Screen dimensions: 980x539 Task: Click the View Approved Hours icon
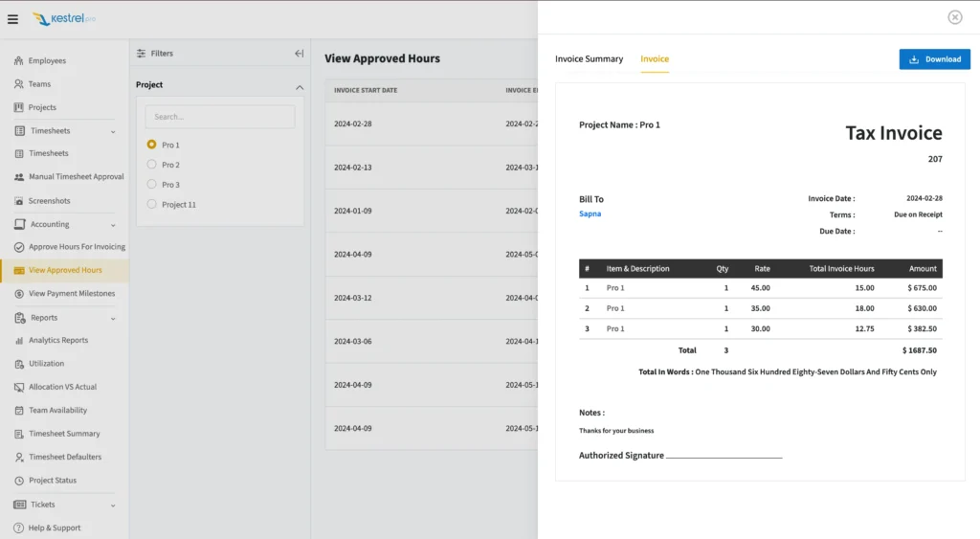click(x=19, y=270)
